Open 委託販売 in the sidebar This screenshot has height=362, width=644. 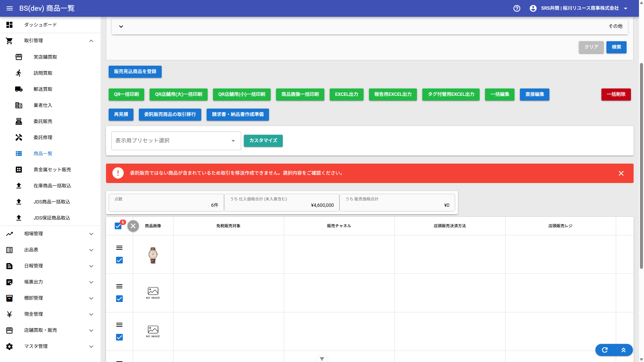50,121
